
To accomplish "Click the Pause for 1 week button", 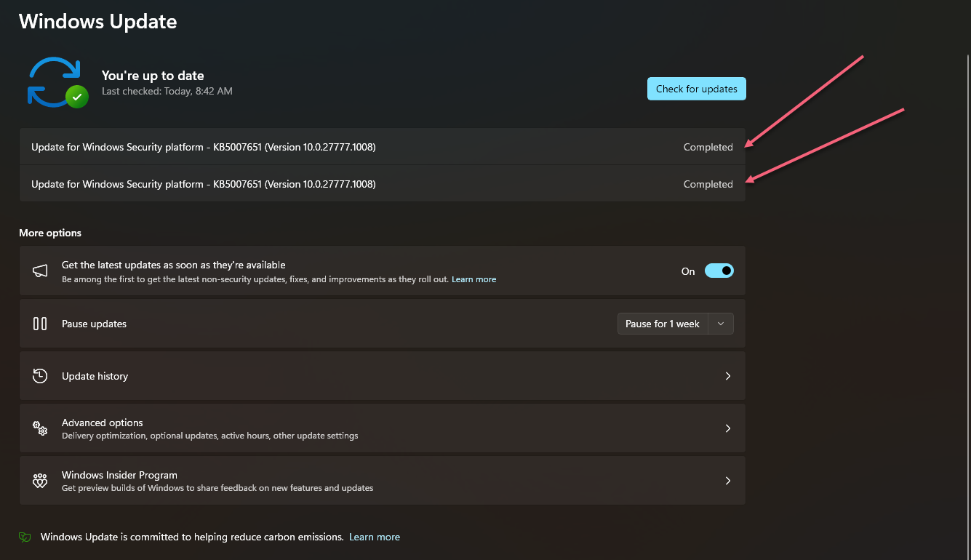I will coord(663,324).
